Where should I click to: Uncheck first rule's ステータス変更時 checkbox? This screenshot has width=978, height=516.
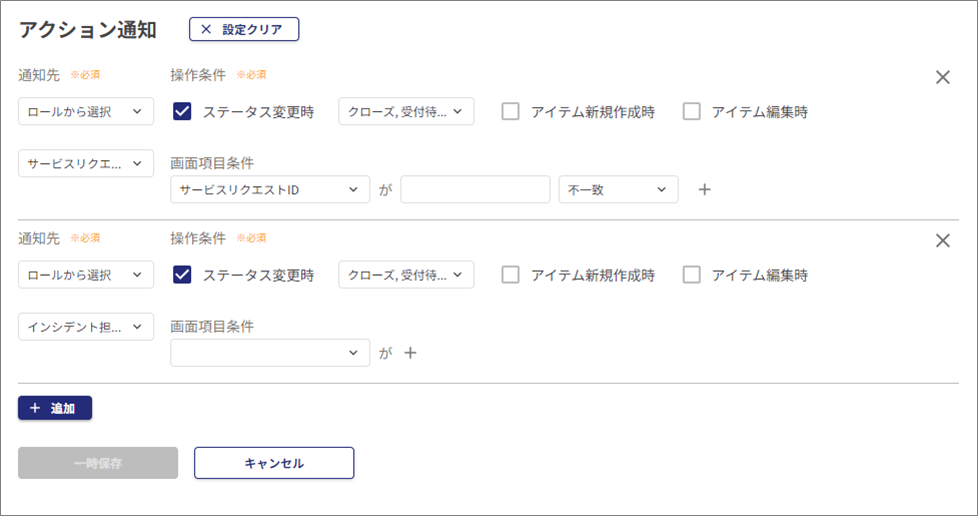point(182,112)
